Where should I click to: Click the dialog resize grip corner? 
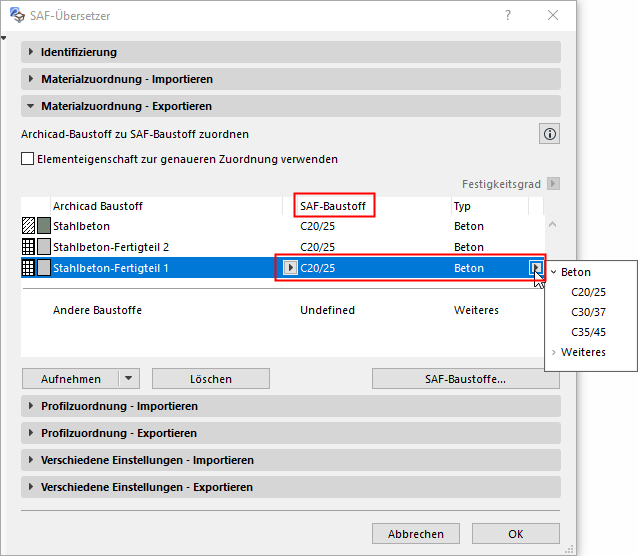pos(570,549)
